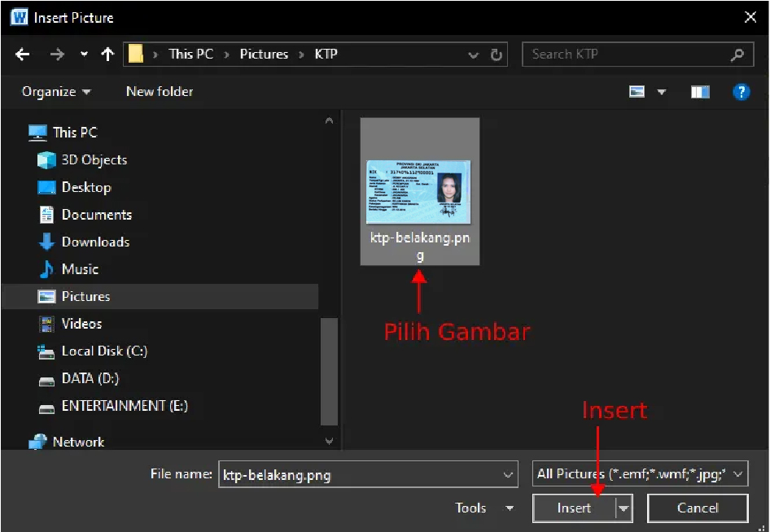Select the ktp-belakang.png thumbnail
This screenshot has width=770, height=532.
pyautogui.click(x=418, y=191)
